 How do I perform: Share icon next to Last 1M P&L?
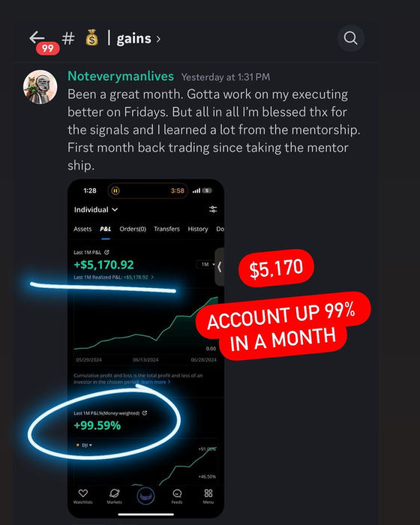(x=106, y=252)
